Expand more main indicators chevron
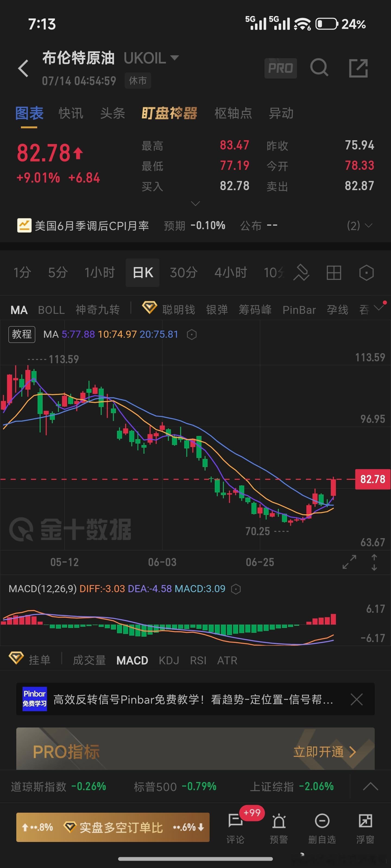The height and width of the screenshot is (868, 391). 379,308
